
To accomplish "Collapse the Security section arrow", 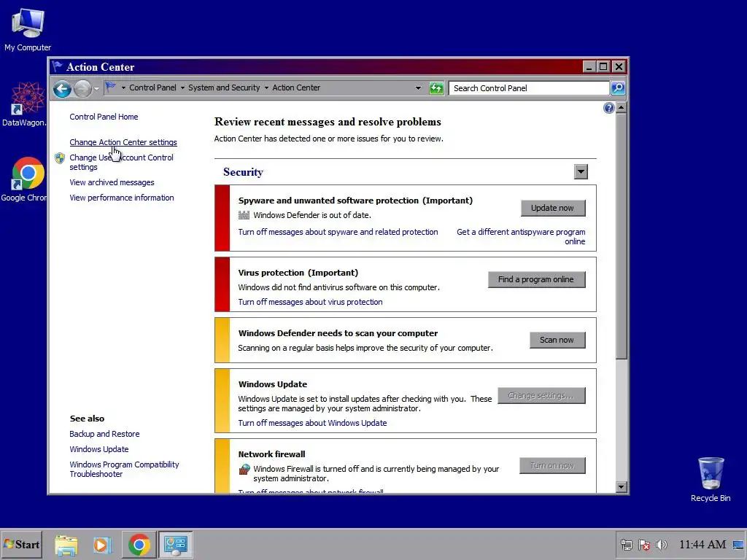I will 581,172.
